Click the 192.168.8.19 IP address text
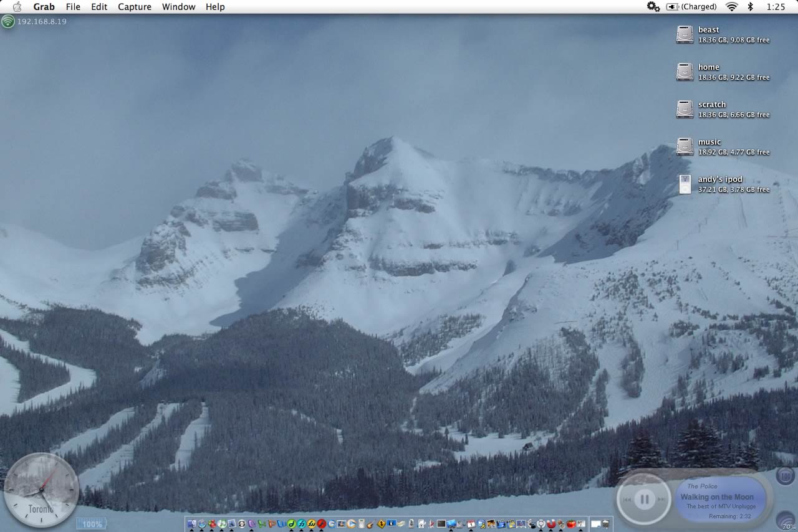Viewport: 798px width, 532px height. [42, 21]
